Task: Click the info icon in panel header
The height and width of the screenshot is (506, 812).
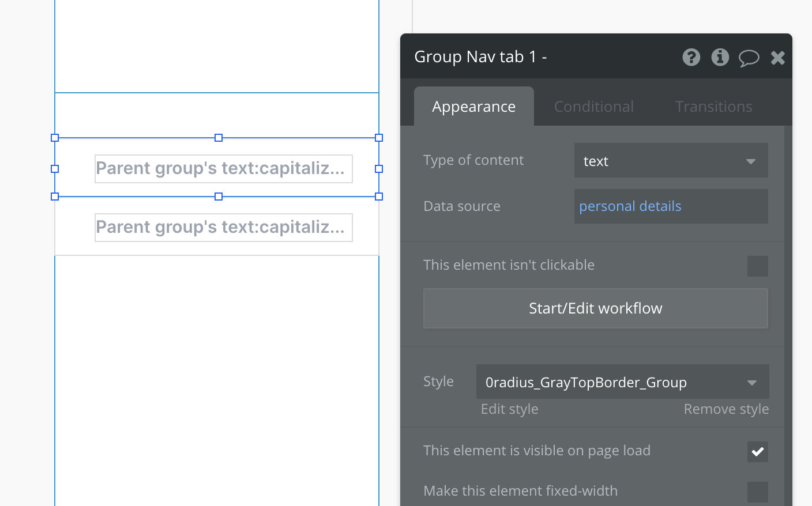Action: coord(720,57)
